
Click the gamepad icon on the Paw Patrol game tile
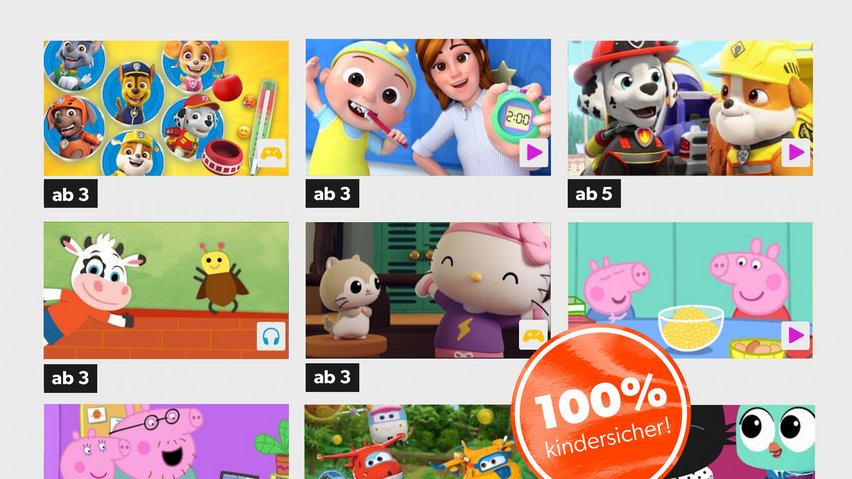tap(271, 153)
